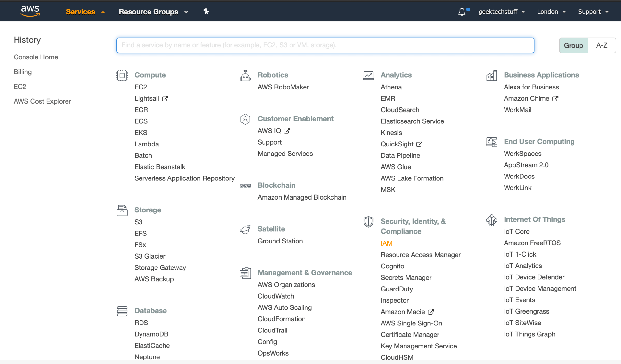Click the pin icon in the toolbar

[x=206, y=11]
